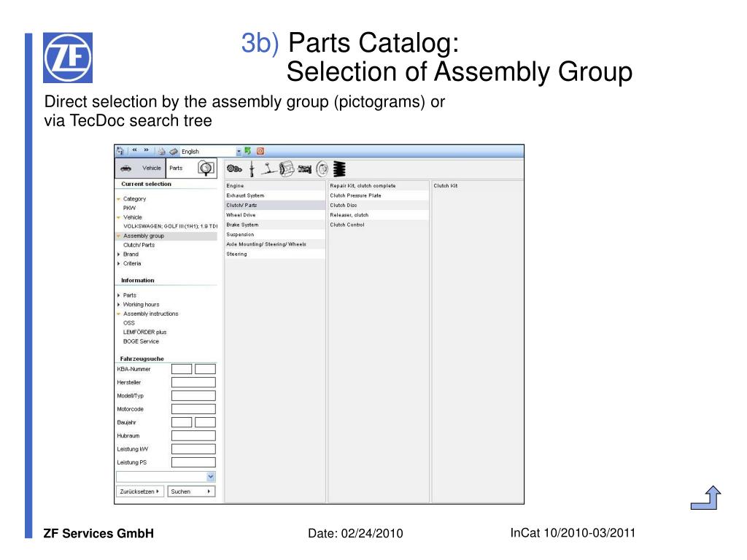This screenshot has width=747, height=560.
Task: Select the steering linkage pictogram
Action: [268, 168]
